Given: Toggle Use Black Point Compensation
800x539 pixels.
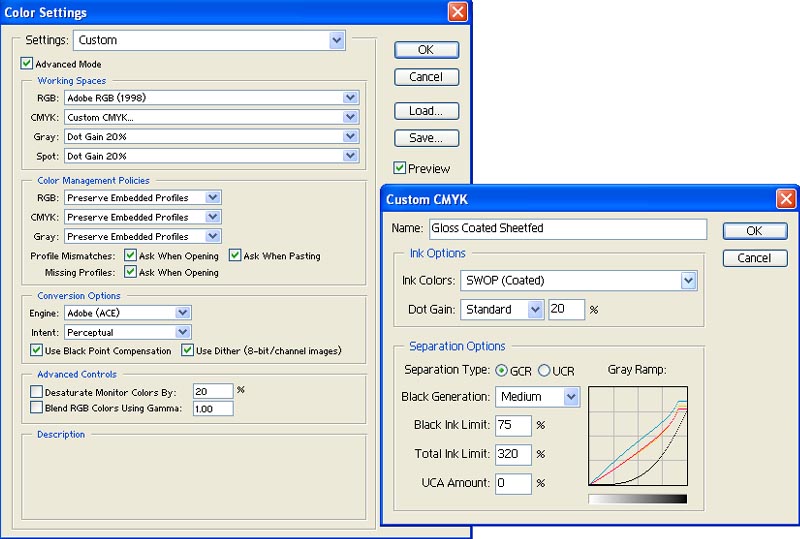Looking at the screenshot, I should coord(37,350).
